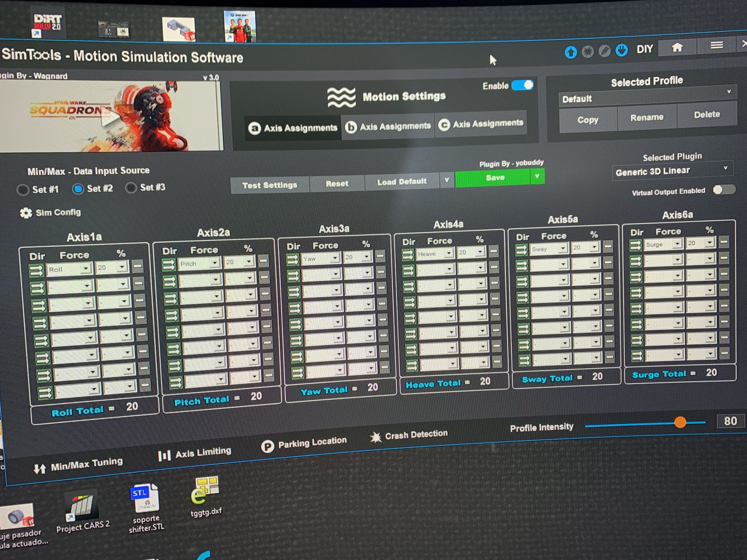
Task: Remove the Pitch force with minus button
Action: point(263,261)
